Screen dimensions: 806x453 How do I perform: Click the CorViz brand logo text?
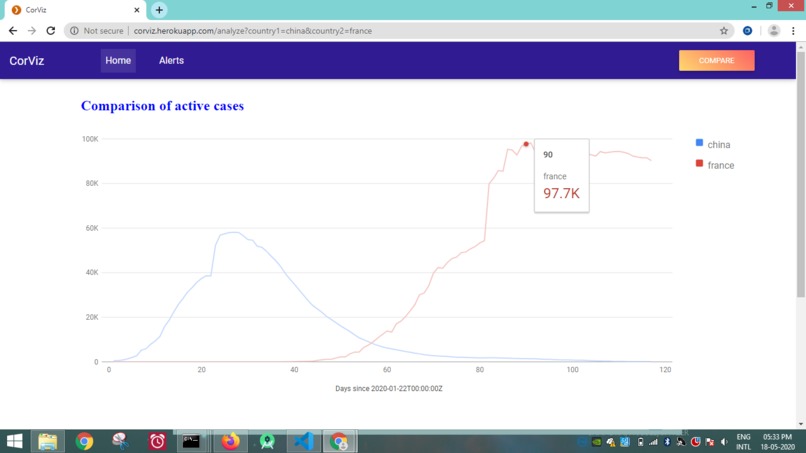click(27, 61)
